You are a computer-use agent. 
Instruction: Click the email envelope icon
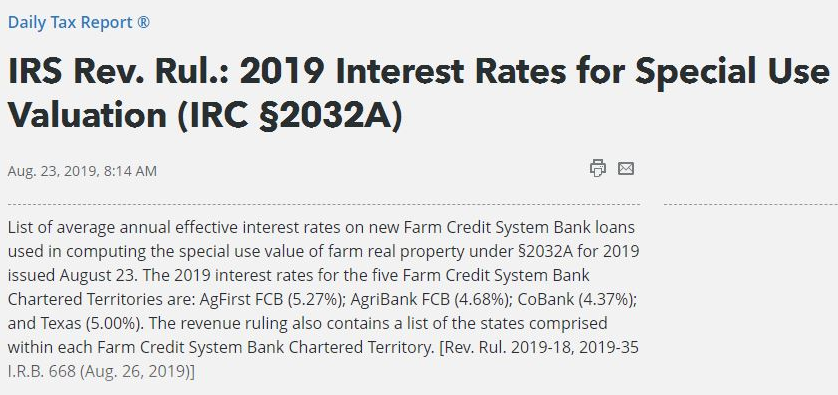[626, 168]
